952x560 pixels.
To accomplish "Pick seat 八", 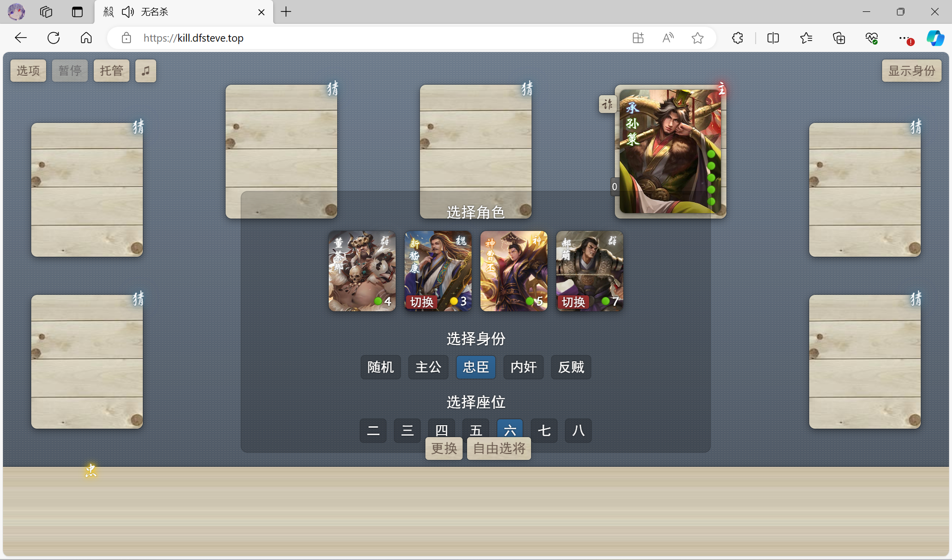I will (579, 430).
